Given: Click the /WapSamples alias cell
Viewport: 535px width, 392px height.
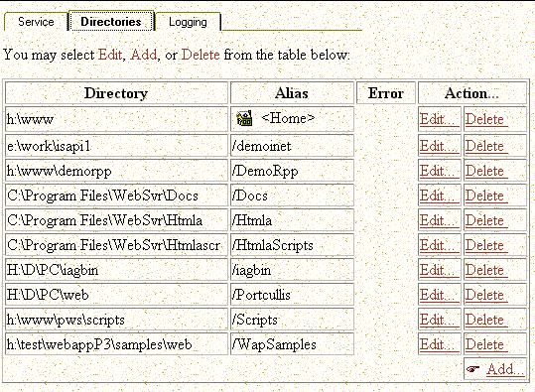Looking at the screenshot, I should click(292, 344).
